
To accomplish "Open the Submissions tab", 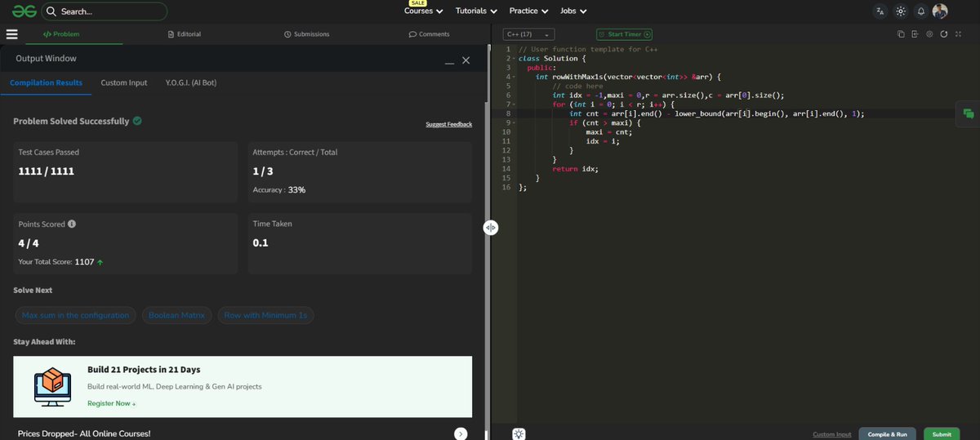I will pyautogui.click(x=306, y=34).
